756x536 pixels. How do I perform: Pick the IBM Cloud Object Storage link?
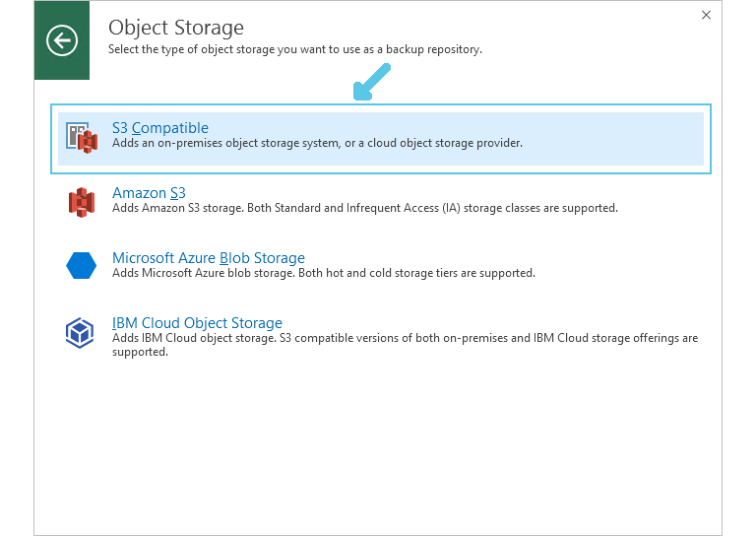(x=197, y=323)
